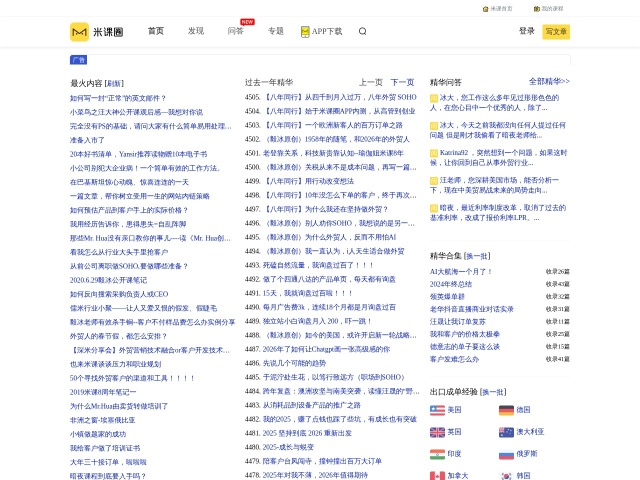This screenshot has height=480, width=640.
Task: Go to 下一页 of 过去一年精华
Action: pyautogui.click(x=402, y=82)
